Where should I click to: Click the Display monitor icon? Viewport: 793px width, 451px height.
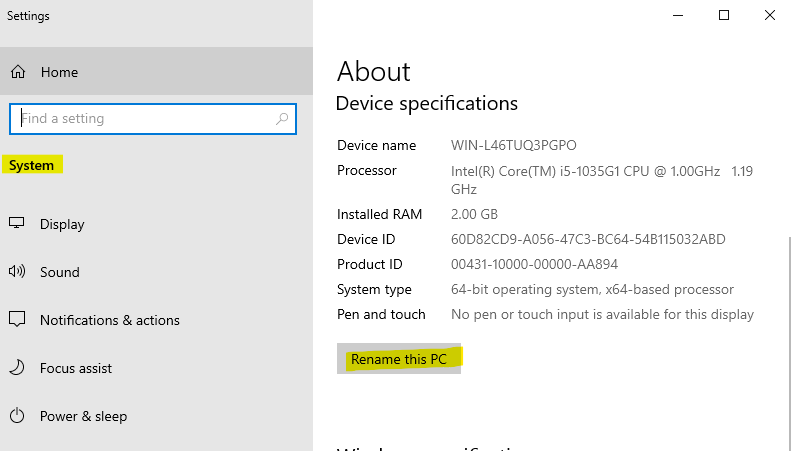coord(17,224)
